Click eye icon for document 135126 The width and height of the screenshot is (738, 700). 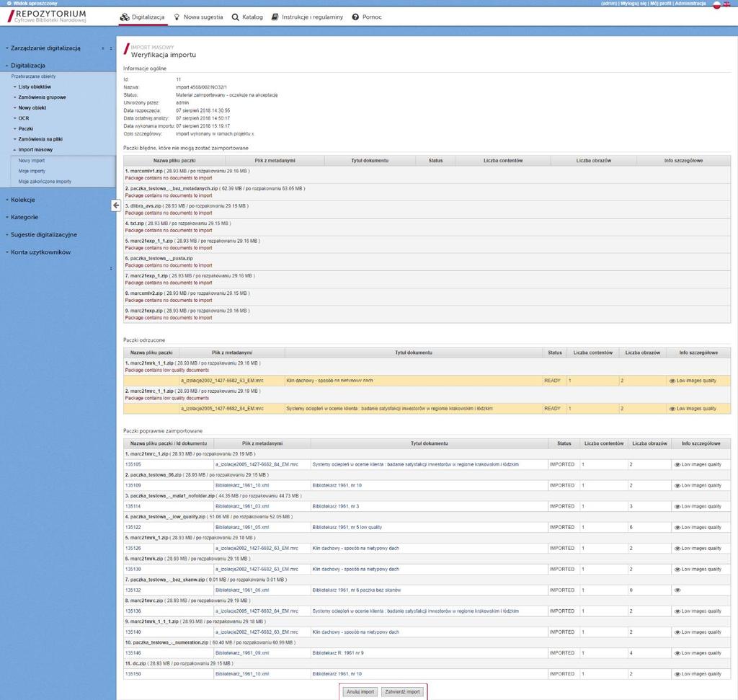point(677,549)
